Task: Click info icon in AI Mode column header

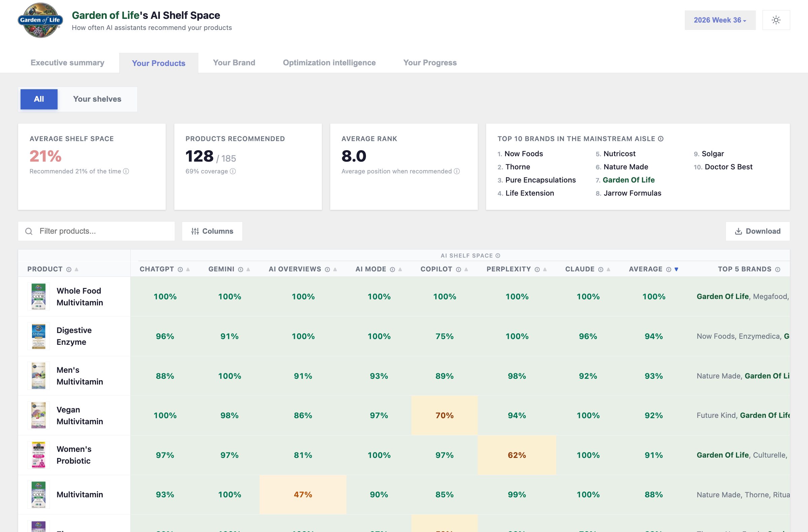Action: coord(393,269)
